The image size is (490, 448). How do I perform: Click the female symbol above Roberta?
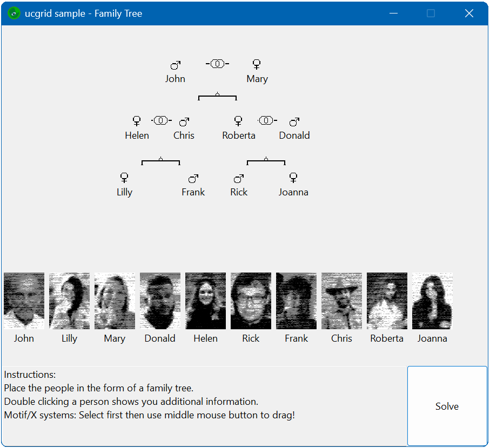pos(238,121)
